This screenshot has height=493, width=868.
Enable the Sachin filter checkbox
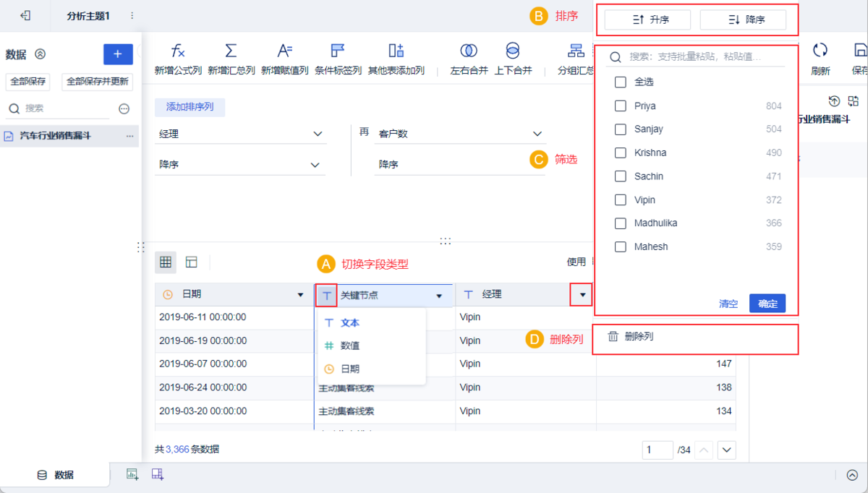pyautogui.click(x=620, y=176)
